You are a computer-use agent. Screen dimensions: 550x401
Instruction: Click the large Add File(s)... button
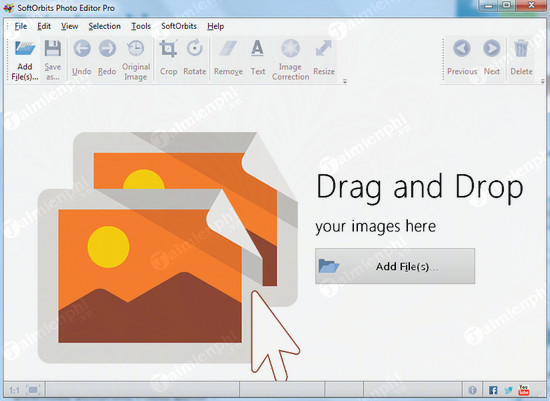(395, 266)
